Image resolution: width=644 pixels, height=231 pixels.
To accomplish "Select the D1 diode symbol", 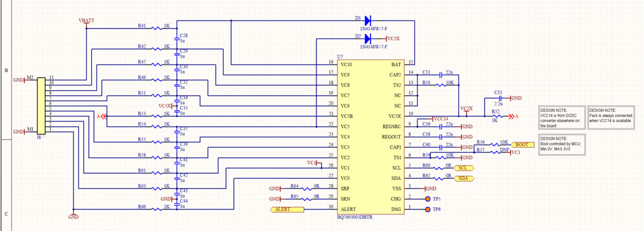I will [368, 21].
